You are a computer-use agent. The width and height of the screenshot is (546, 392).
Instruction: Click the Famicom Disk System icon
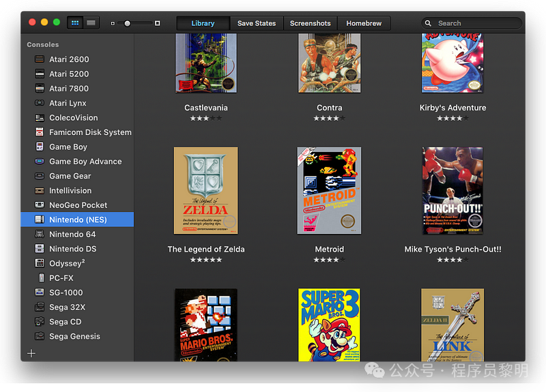40,132
